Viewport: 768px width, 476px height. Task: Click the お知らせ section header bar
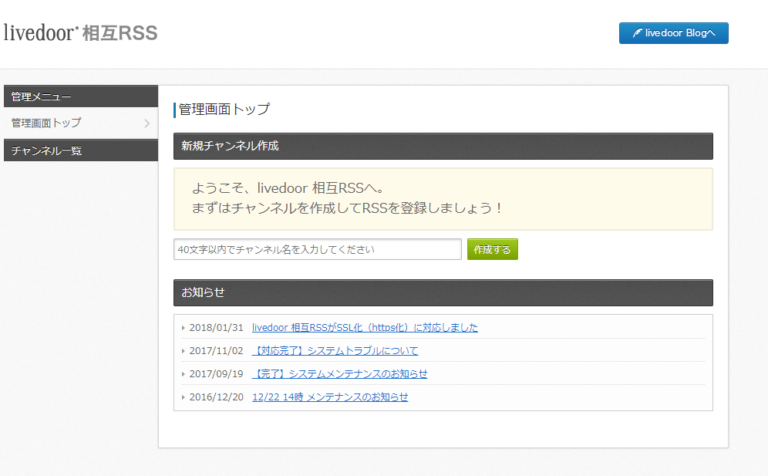pos(443,293)
